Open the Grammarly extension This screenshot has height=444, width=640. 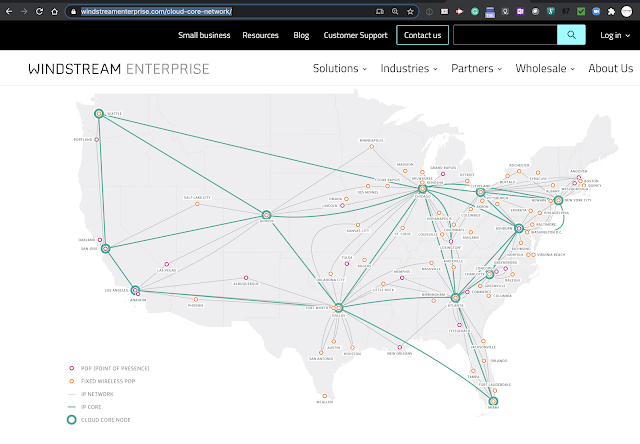coord(475,11)
